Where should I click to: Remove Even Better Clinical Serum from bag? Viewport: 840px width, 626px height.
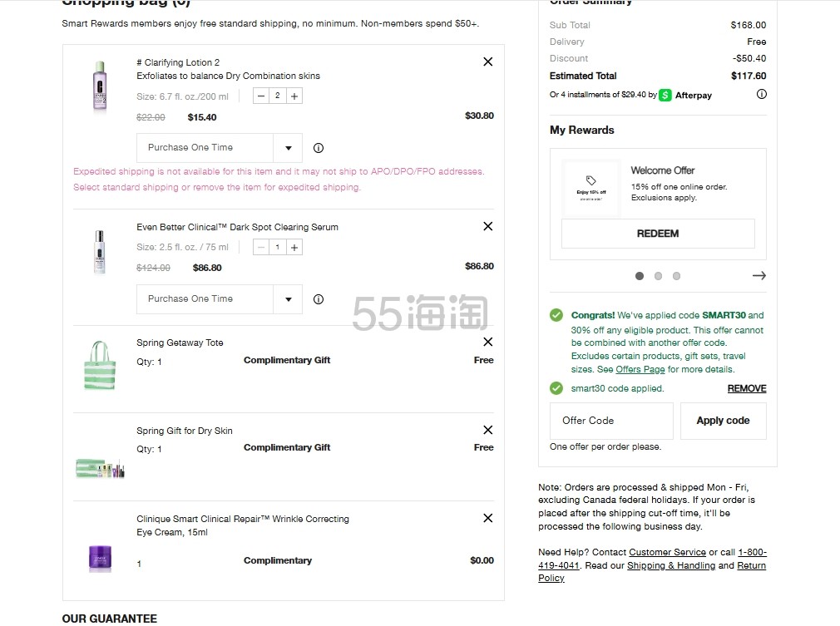point(487,226)
